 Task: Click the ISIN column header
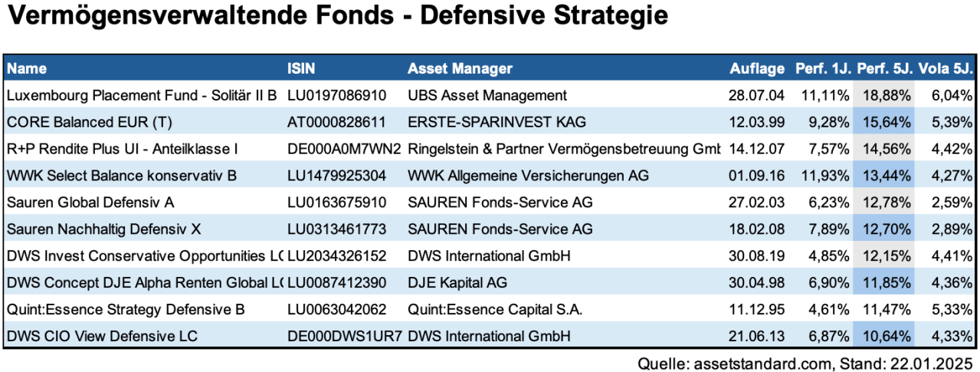[300, 68]
